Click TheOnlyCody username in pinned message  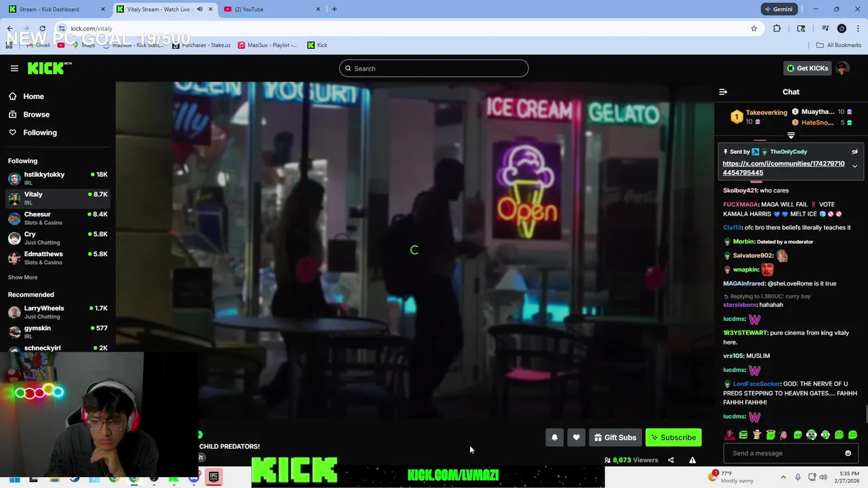tap(788, 152)
